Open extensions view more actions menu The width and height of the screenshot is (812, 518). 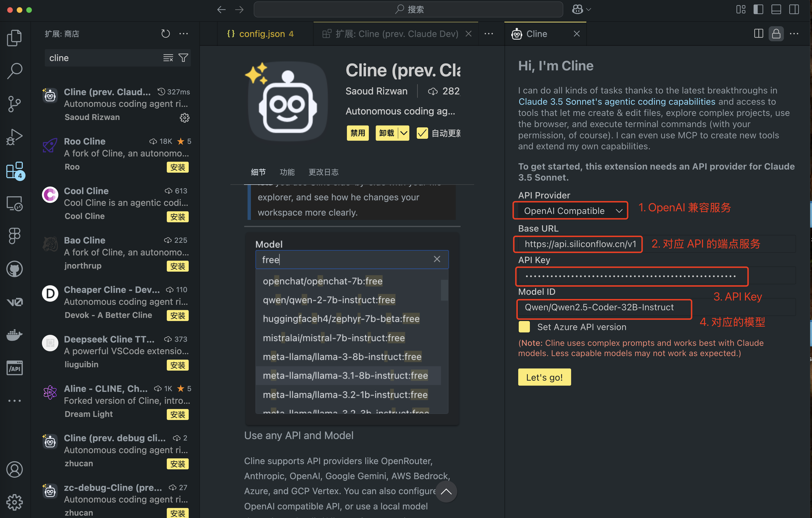(x=184, y=33)
